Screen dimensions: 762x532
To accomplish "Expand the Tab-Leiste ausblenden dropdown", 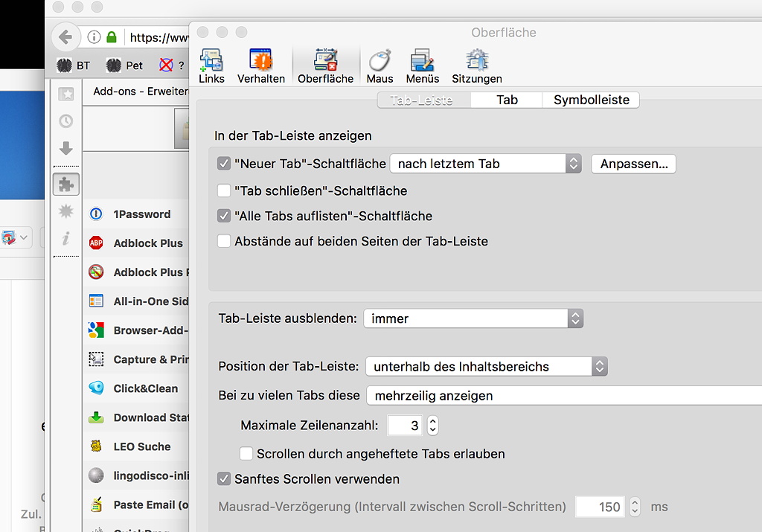I will [x=473, y=319].
